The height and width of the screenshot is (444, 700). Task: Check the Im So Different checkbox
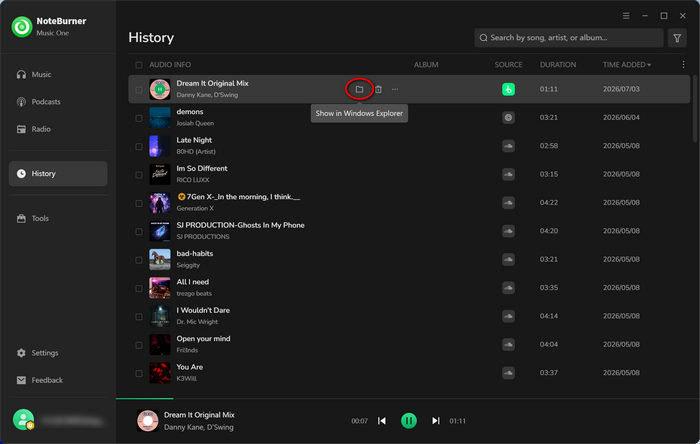point(139,175)
